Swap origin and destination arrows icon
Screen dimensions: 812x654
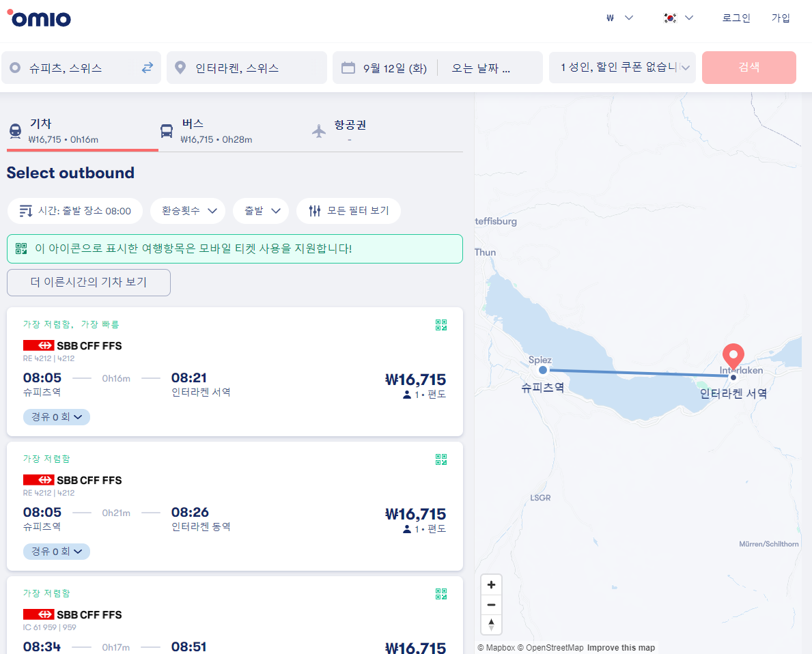pos(148,68)
